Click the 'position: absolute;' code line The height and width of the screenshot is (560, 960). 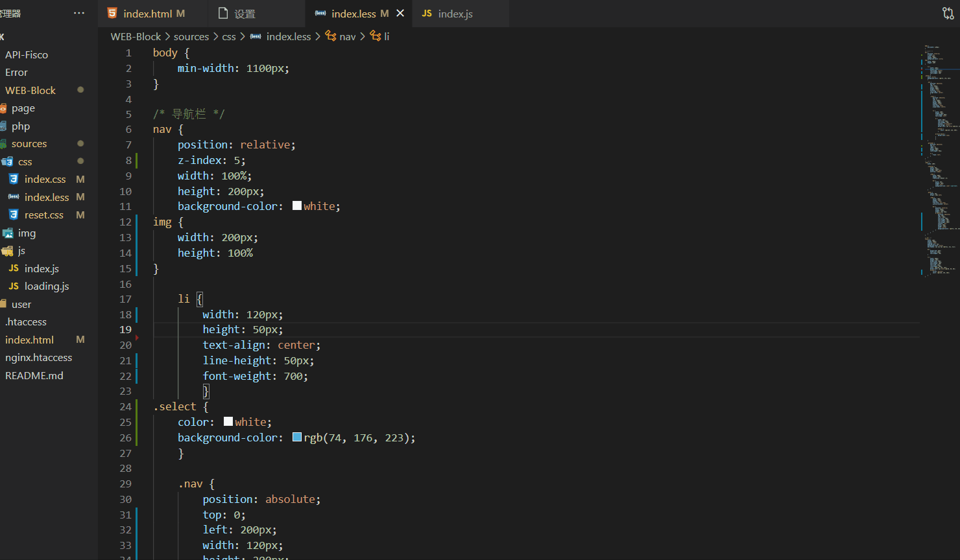coord(261,499)
